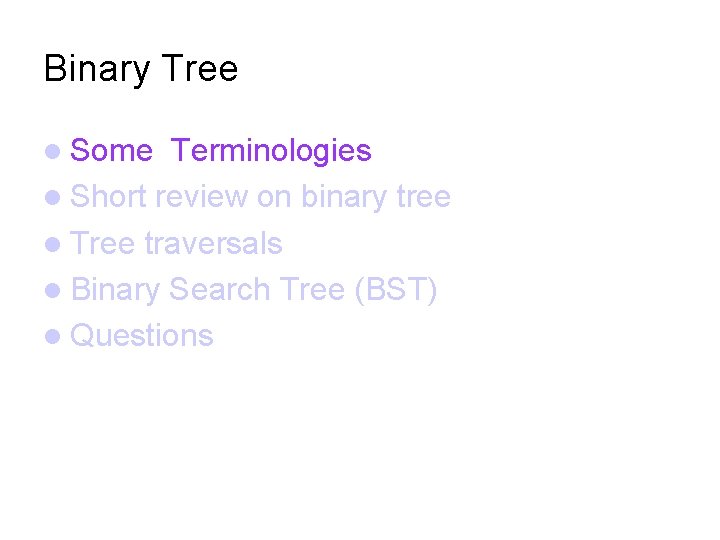
Task: Click the word Some in the highlighted item
Action: point(112,151)
